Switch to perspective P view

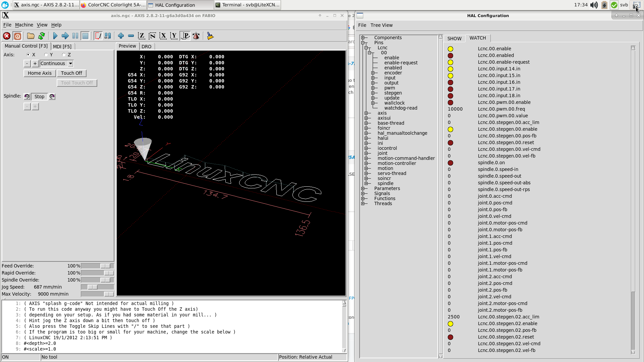pyautogui.click(x=185, y=36)
